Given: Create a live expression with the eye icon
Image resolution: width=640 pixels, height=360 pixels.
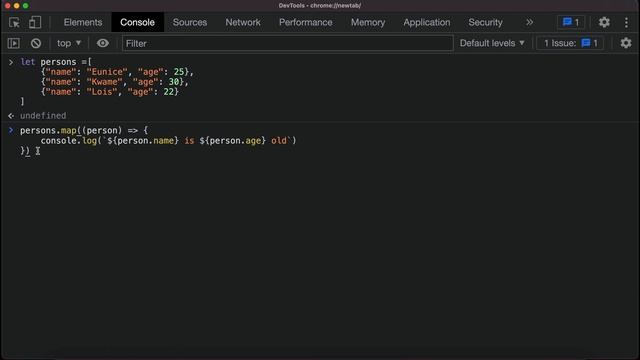Looking at the screenshot, I should point(103,43).
